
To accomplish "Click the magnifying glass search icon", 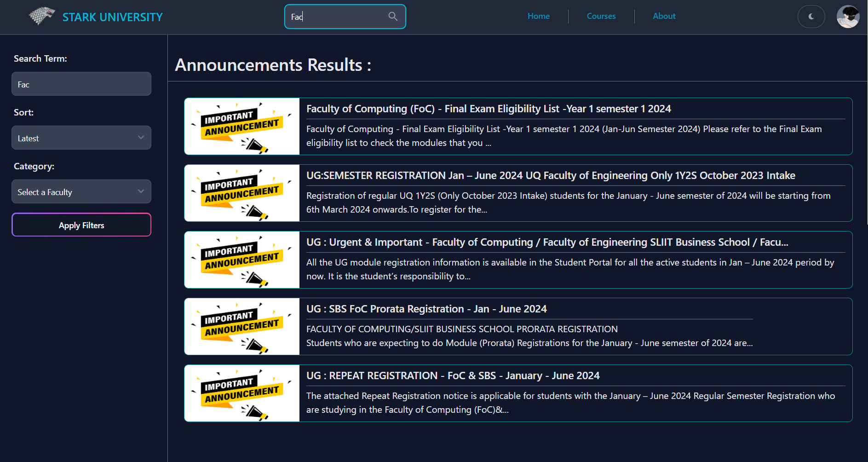I will click(393, 16).
